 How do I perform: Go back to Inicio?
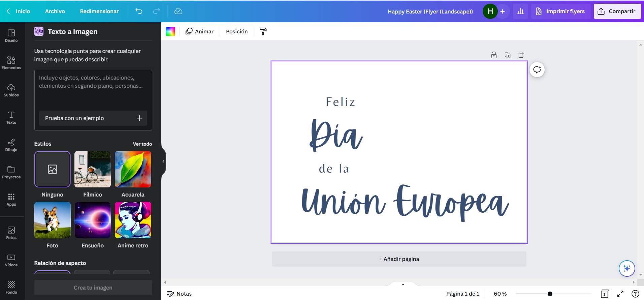19,11
